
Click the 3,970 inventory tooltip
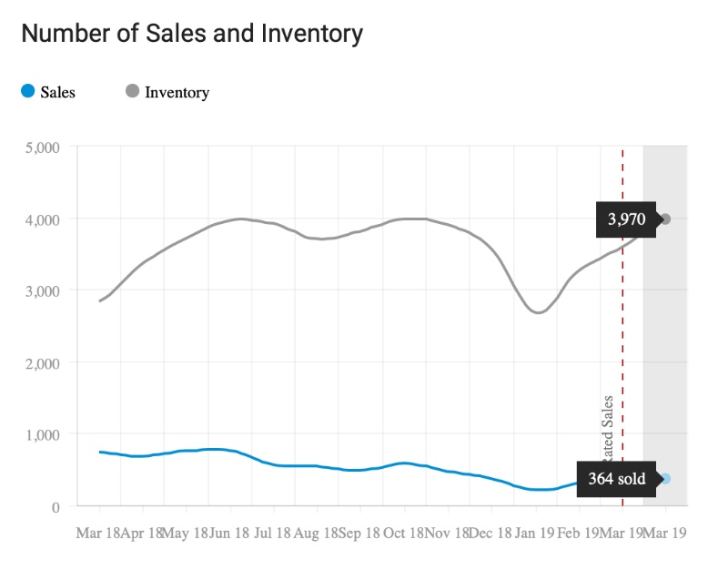[x=626, y=219]
